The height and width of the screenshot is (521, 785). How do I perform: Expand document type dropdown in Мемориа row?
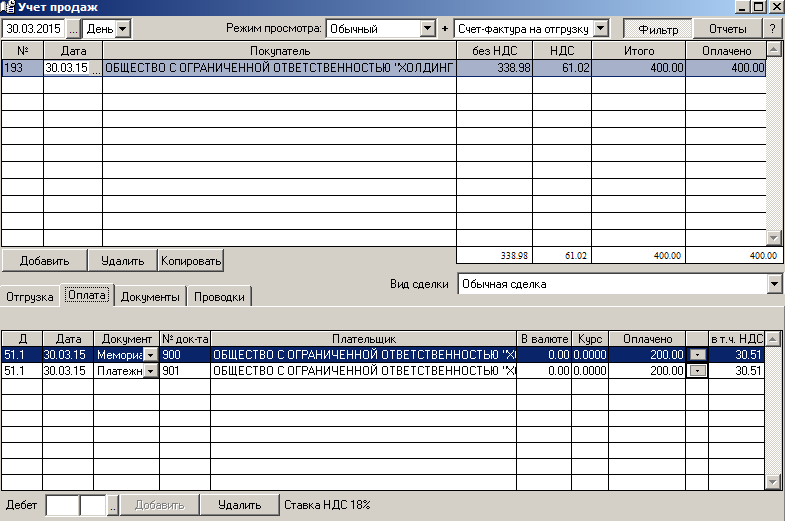150,355
